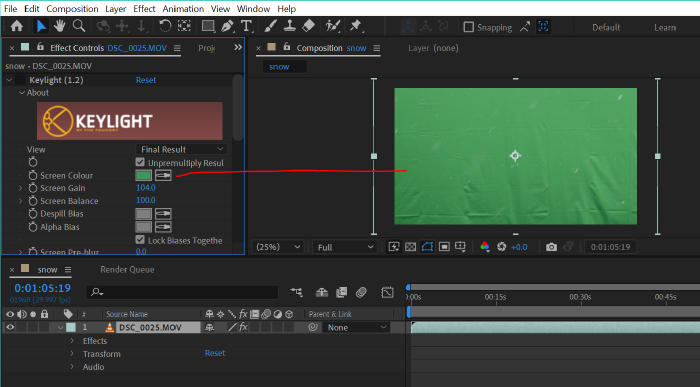
Task: Select the Hand tool
Action: [x=59, y=26]
